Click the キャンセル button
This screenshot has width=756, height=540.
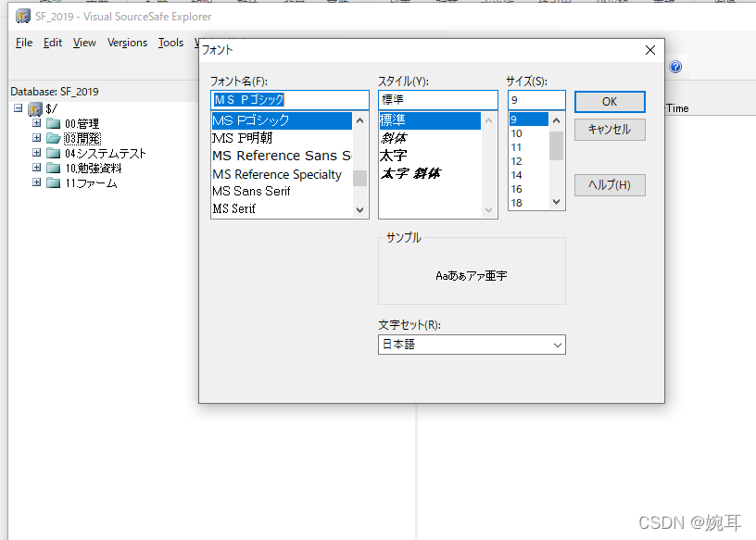point(609,129)
